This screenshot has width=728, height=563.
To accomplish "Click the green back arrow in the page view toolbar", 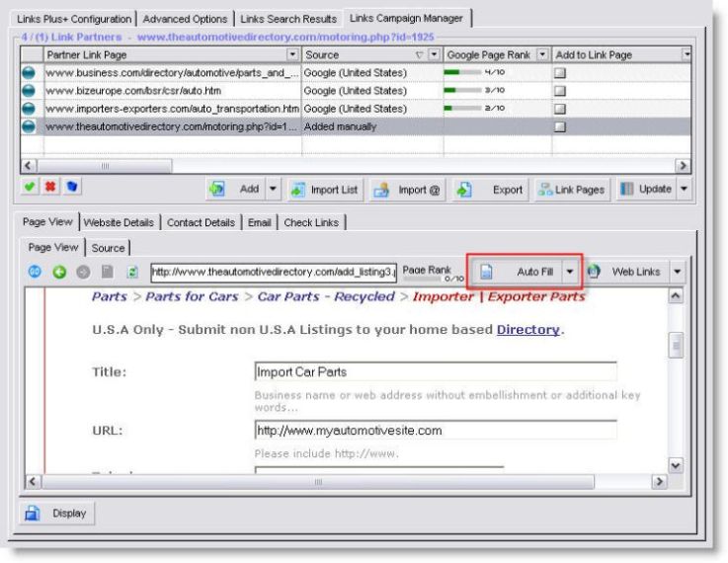I will [59, 272].
